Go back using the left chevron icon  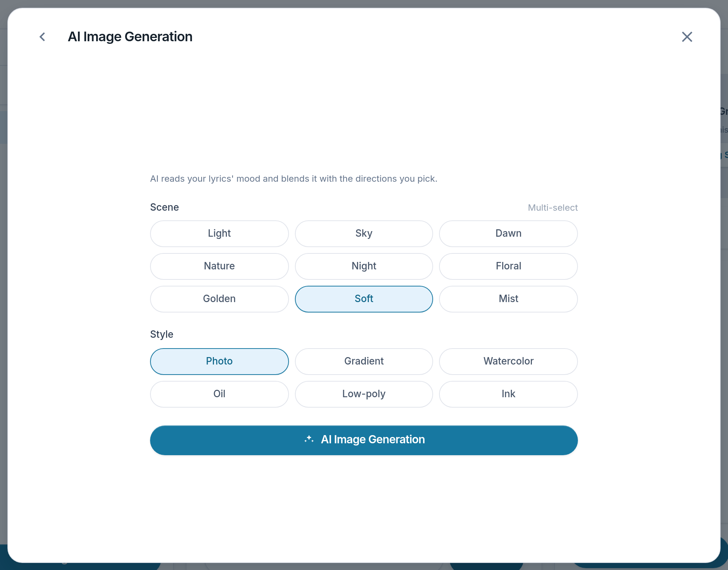42,37
